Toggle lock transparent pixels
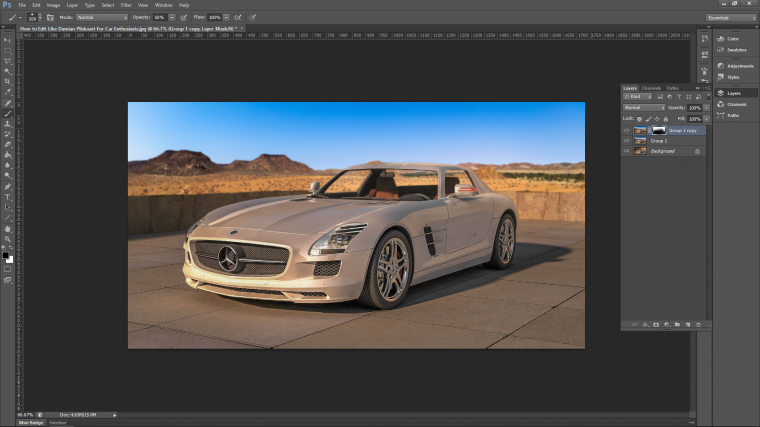This screenshot has width=760, height=427. (x=639, y=119)
